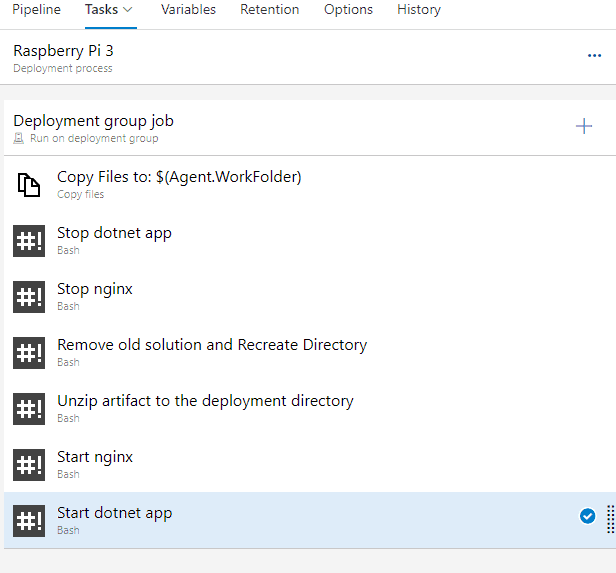Viewport: 616px width, 573px height.
Task: Switch to the Retention tab
Action: pos(270,9)
